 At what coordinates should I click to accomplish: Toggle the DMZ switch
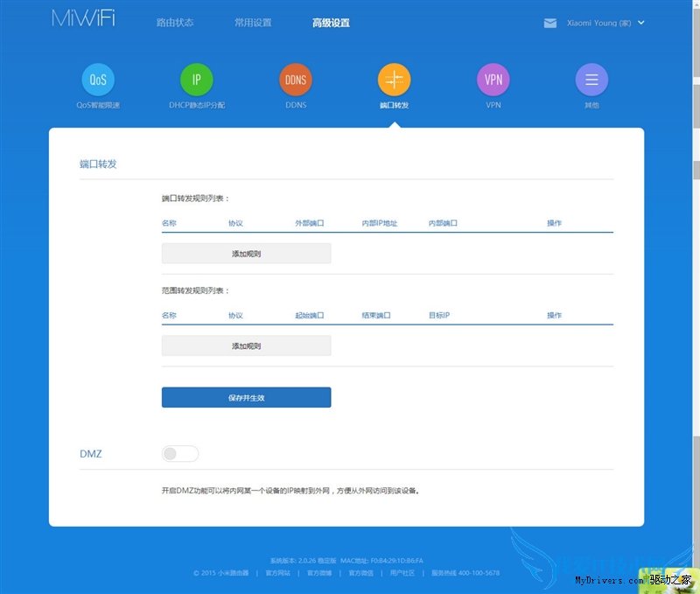[180, 454]
